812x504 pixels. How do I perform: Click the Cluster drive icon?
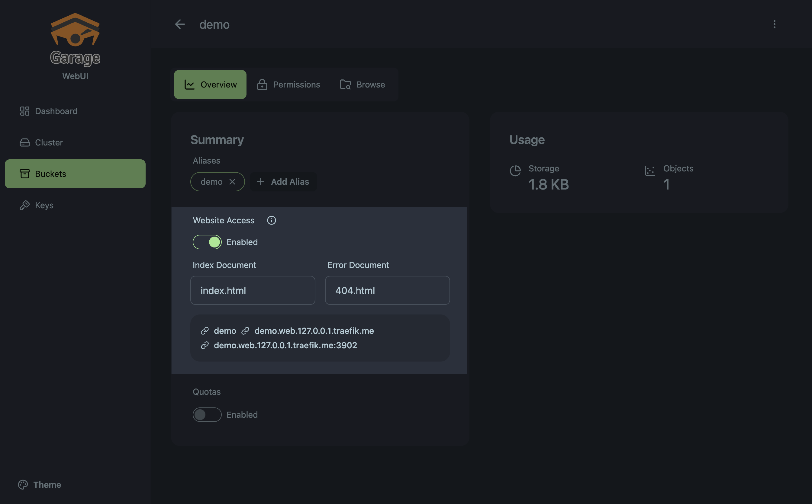pos(25,143)
